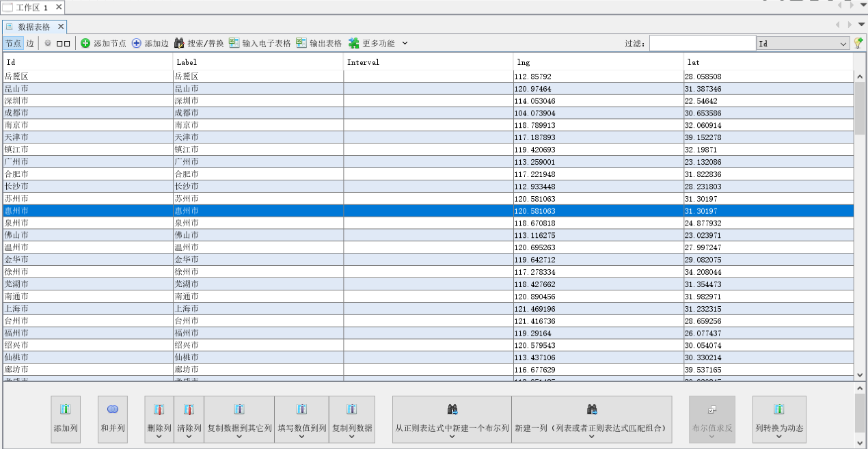Click the filter (过滤) text input field

[703, 43]
